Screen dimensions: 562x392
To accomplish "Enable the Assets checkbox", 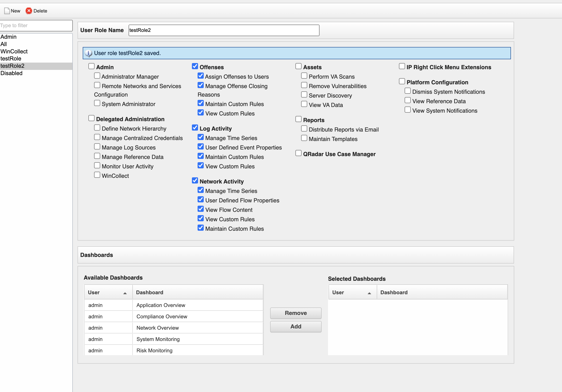I will pyautogui.click(x=298, y=66).
